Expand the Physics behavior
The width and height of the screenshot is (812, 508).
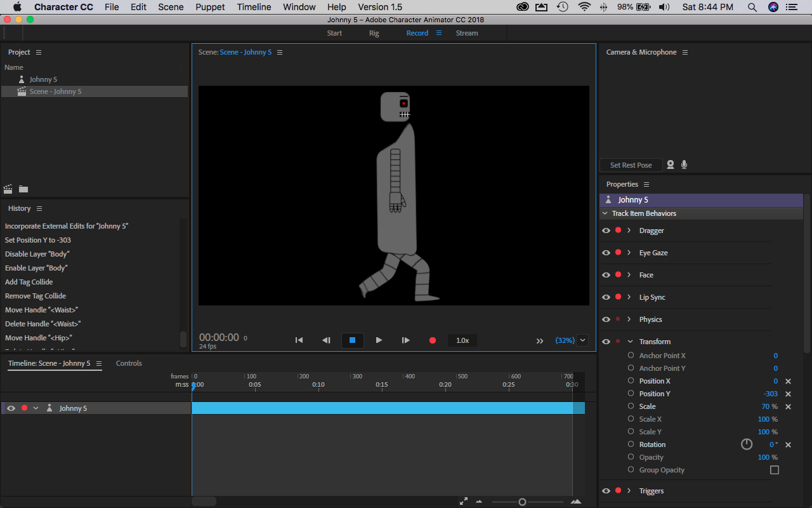tap(629, 319)
